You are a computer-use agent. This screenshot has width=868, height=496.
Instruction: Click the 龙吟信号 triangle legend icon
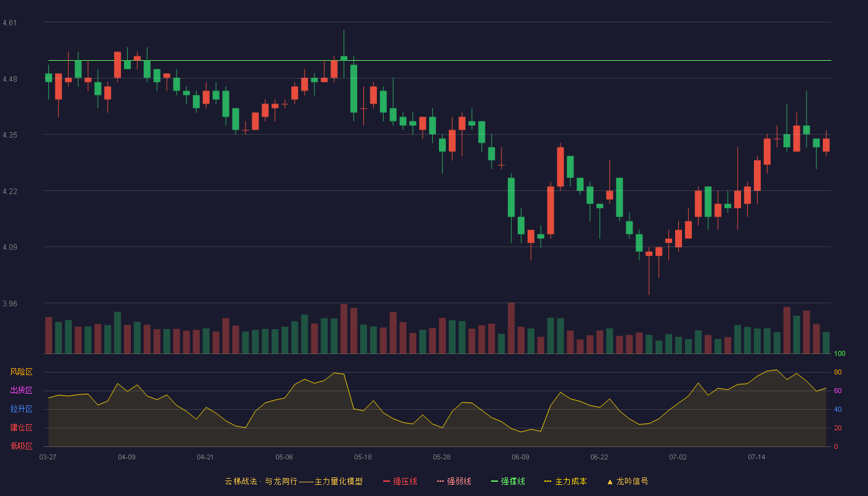click(609, 481)
